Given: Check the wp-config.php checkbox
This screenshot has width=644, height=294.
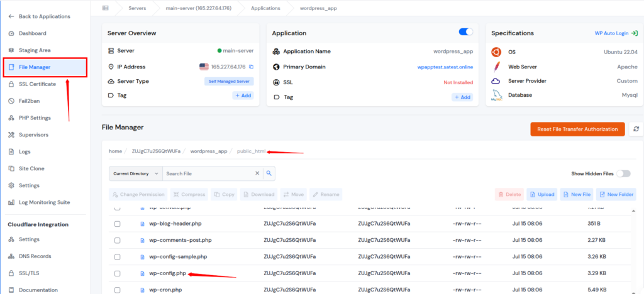Looking at the screenshot, I should point(118,273).
